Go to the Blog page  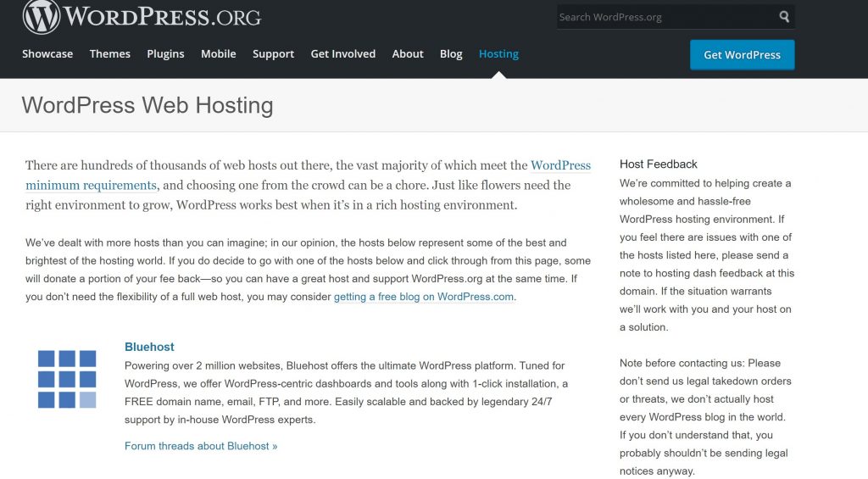pyautogui.click(x=451, y=53)
